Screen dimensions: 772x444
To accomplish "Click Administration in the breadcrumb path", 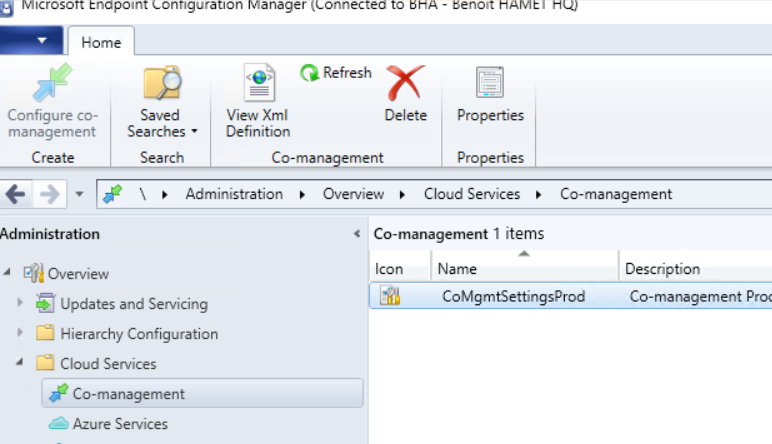I will 234,194.
